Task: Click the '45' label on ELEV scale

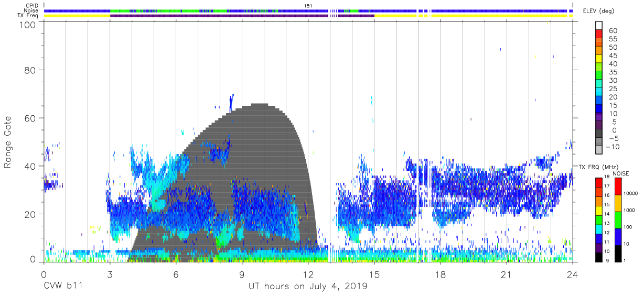Action: tap(613, 56)
